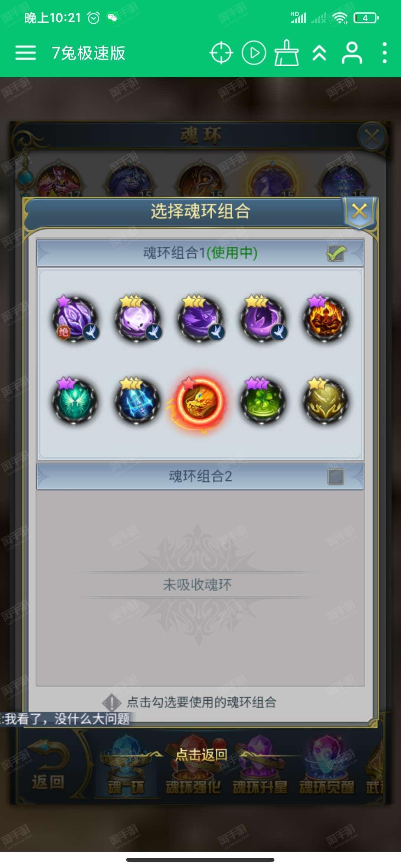Open the three-dot overflow menu
Screen dimensions: 401x868
pos(385,53)
